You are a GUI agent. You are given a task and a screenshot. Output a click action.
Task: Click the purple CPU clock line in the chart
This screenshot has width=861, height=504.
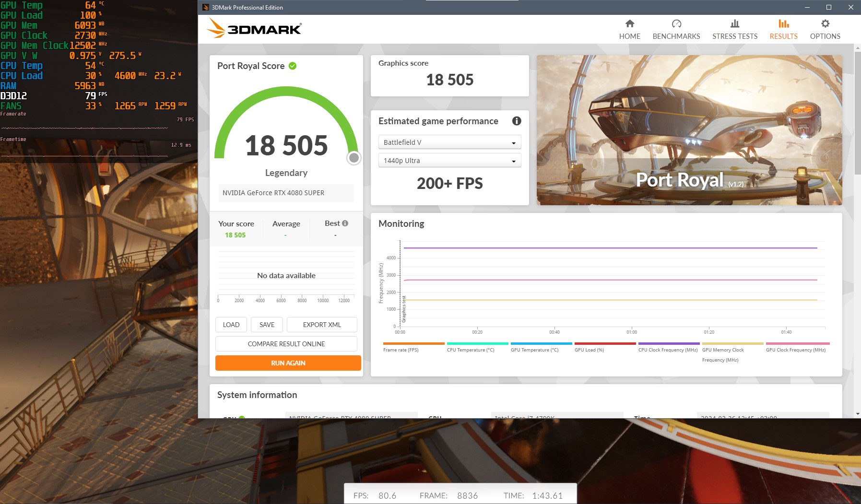pos(610,248)
